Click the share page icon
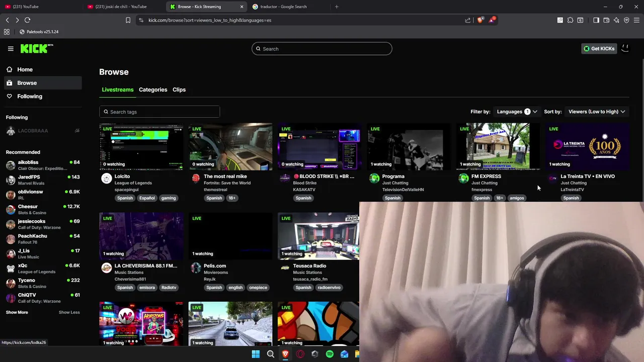Viewport: 644px width, 362px height. (x=468, y=20)
